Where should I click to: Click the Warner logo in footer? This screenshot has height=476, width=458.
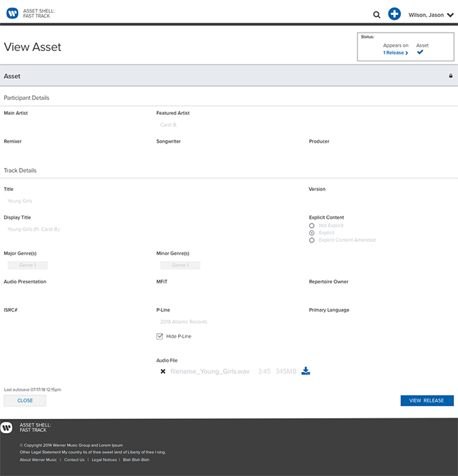[7, 428]
